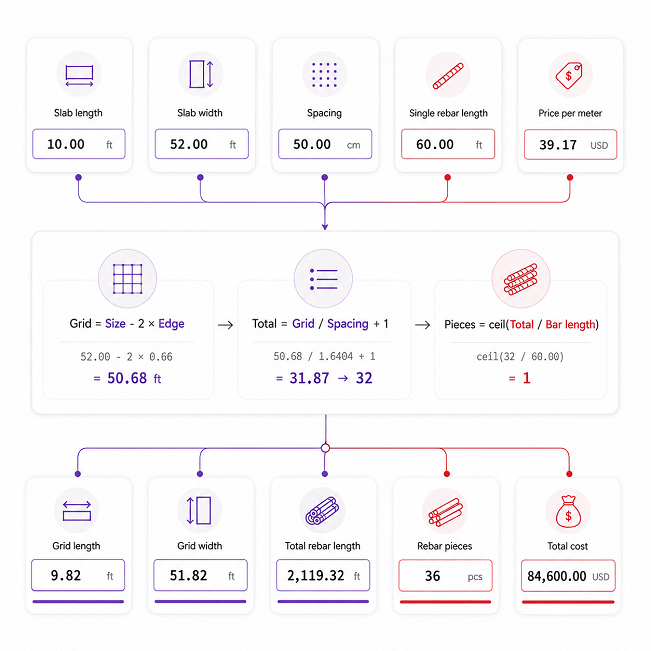This screenshot has height=651, width=651.
Task: Change the USD unit in the Price per meter field
Action: pyautogui.click(x=599, y=145)
